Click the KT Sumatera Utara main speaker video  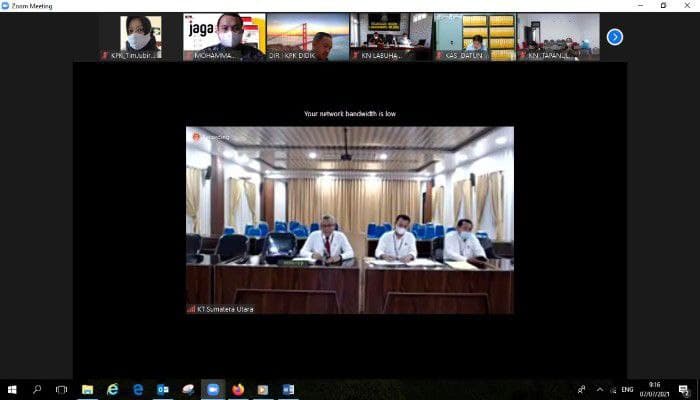point(350,220)
